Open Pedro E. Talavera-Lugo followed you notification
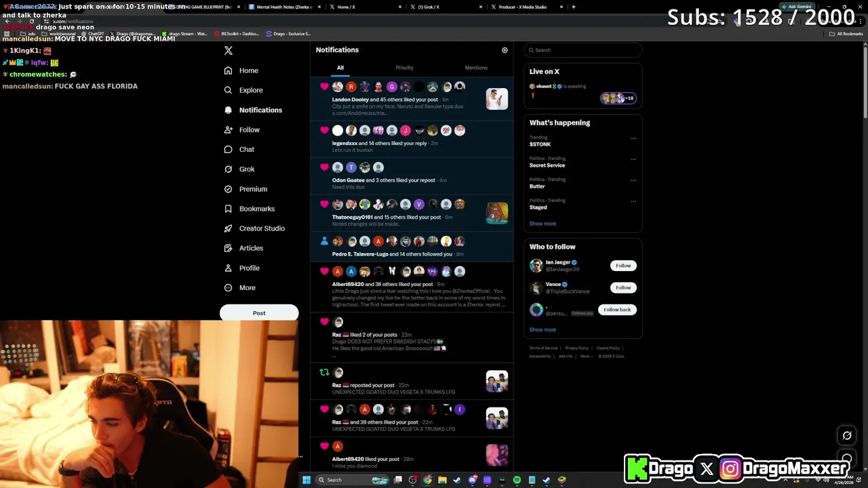The width and height of the screenshot is (868, 488). [x=412, y=247]
